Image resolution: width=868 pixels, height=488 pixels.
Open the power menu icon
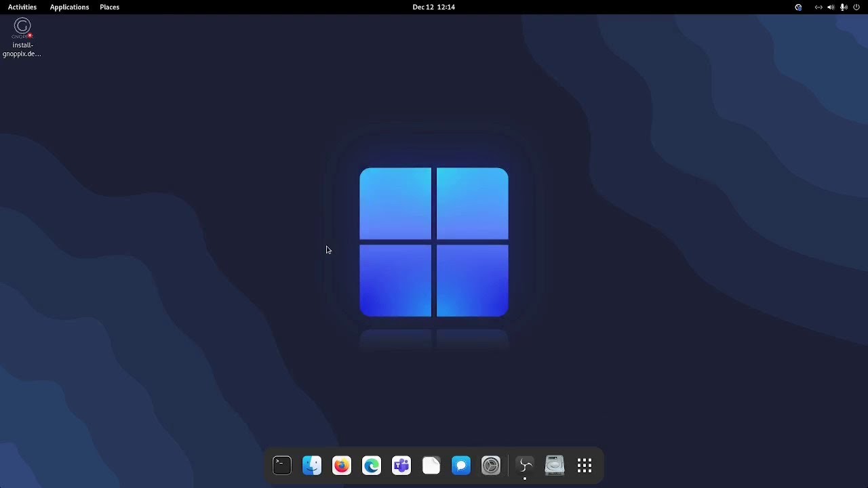click(x=856, y=7)
